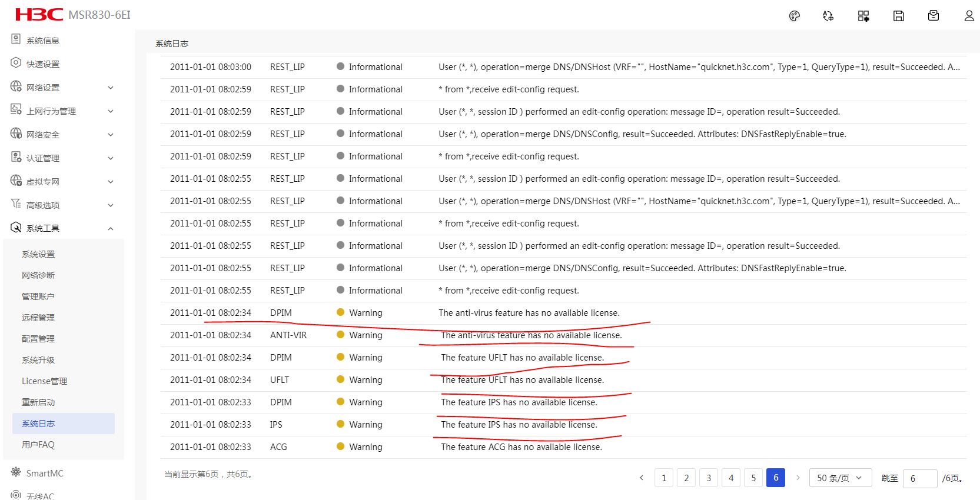Click the 快速设置 sidebar icon
Viewport: 980px width, 500px height.
[x=16, y=63]
